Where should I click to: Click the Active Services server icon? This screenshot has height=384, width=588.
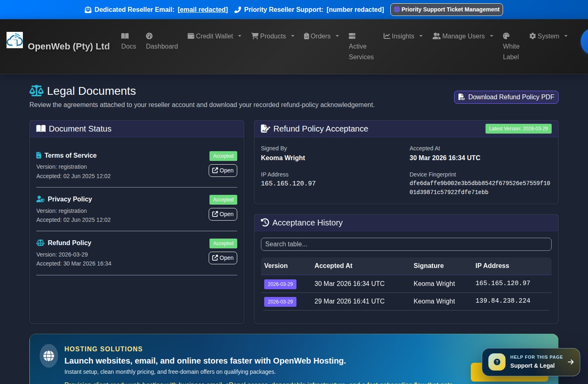pyautogui.click(x=352, y=36)
